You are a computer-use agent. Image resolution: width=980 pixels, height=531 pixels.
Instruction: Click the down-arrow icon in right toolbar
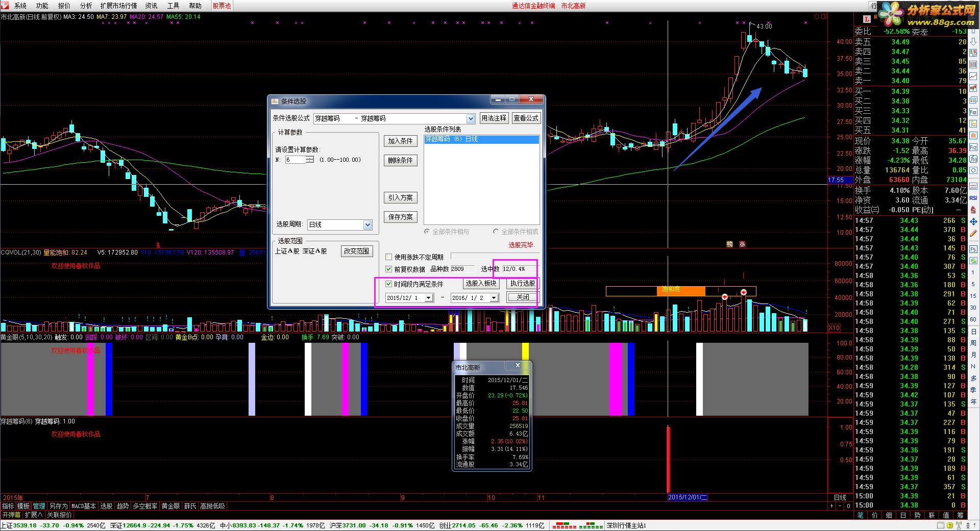(x=973, y=41)
